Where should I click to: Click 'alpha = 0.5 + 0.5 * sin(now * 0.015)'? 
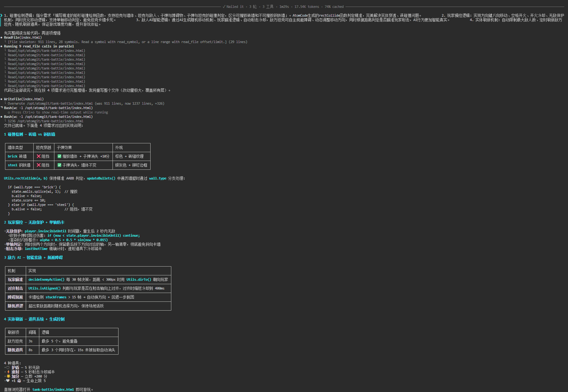point(74,240)
